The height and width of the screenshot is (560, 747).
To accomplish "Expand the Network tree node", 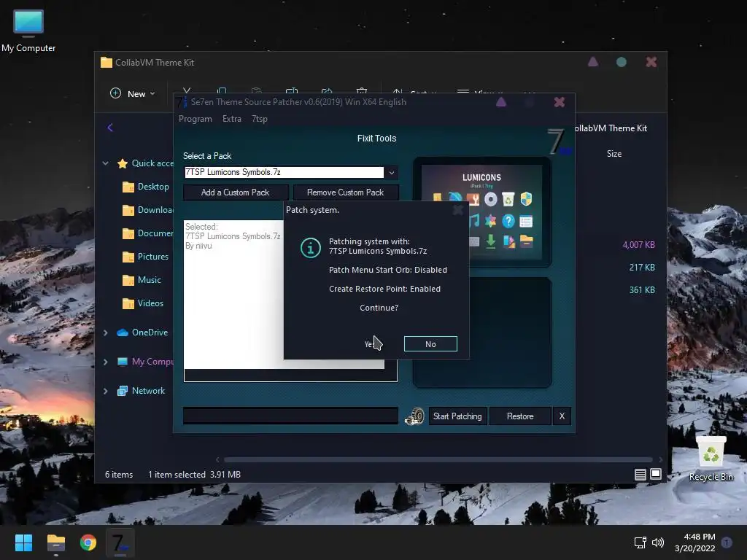I will [105, 391].
